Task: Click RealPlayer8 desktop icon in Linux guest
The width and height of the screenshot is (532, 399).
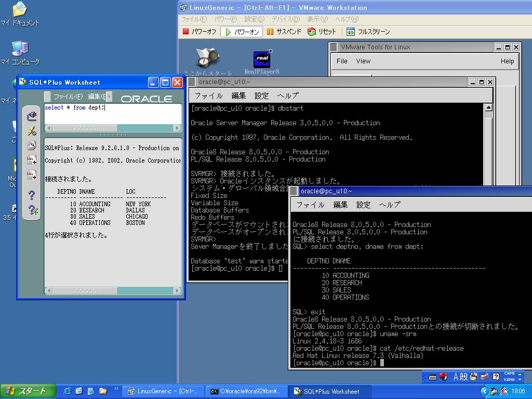Action: [262, 62]
